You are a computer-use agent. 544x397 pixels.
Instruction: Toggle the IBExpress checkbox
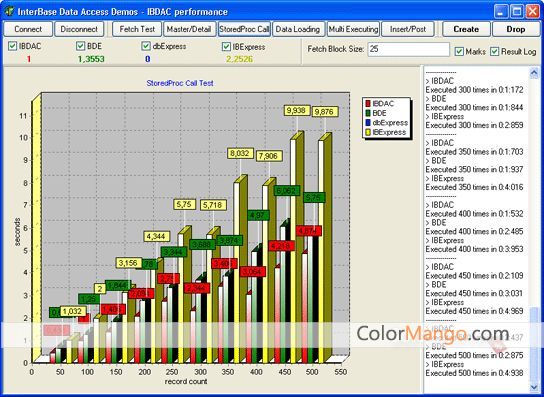(x=226, y=47)
